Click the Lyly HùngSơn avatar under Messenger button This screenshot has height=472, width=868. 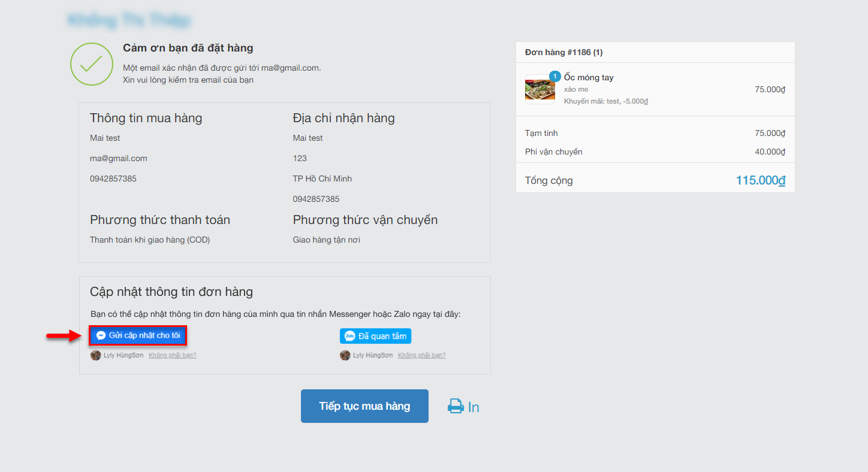point(95,355)
